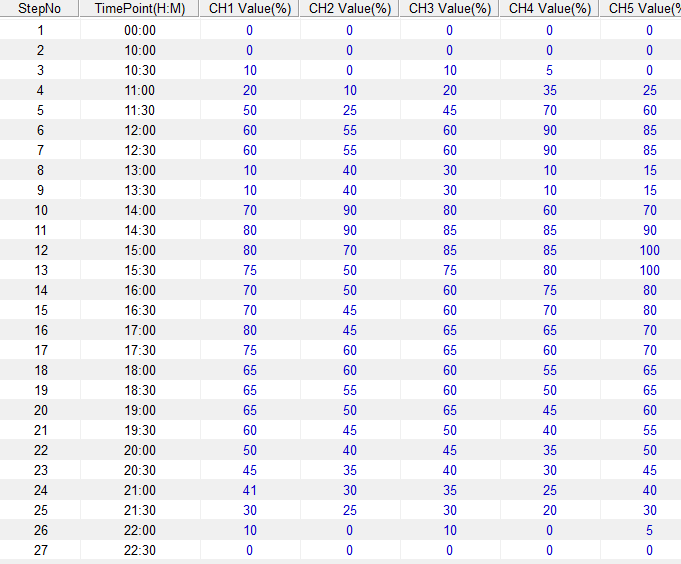
Task: Select step number 13 in StepNo column
Action: pos(39,270)
